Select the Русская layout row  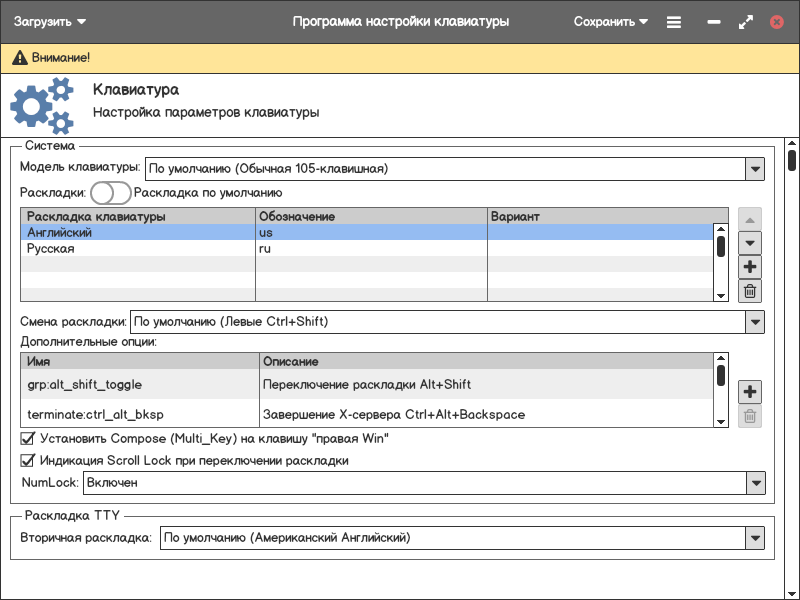click(140, 249)
